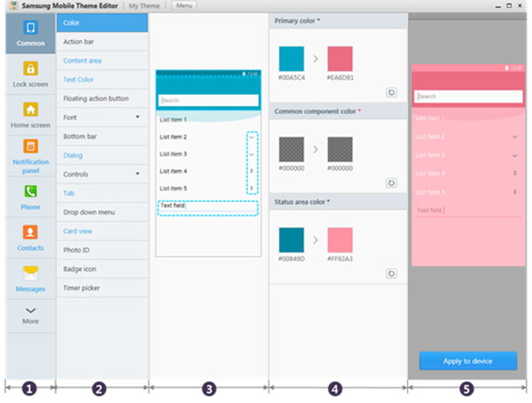Image resolution: width=532 pixels, height=403 pixels.
Task: Open the Menu button in title bar
Action: [x=184, y=5]
